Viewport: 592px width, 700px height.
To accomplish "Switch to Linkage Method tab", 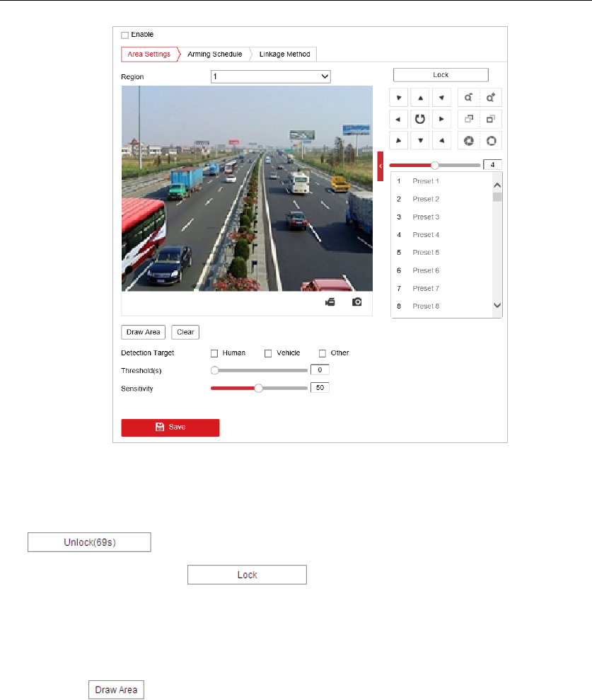I will point(284,54).
